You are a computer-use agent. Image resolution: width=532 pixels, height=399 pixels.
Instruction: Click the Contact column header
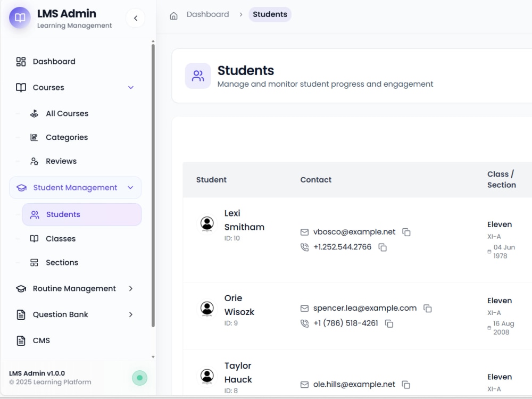click(316, 180)
